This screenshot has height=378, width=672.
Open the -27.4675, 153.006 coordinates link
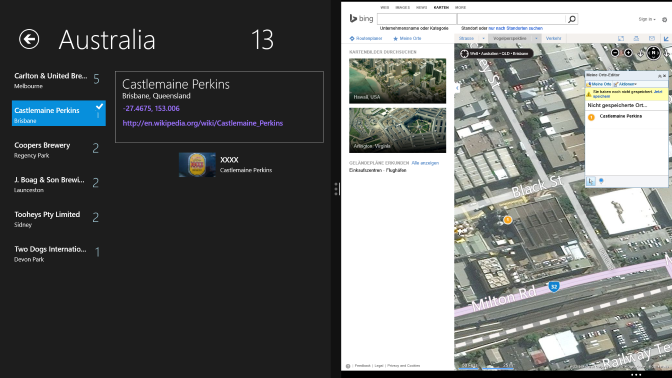coord(151,108)
